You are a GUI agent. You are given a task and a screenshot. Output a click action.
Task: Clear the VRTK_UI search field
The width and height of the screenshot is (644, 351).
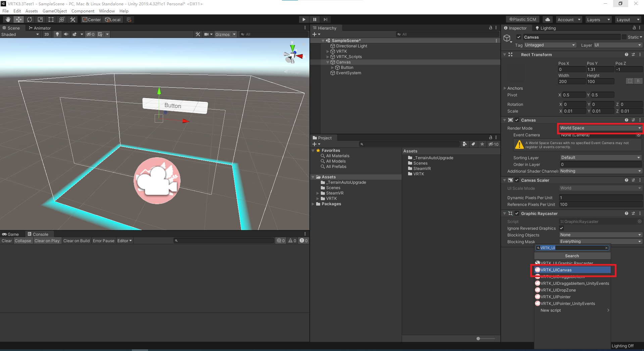coord(606,248)
